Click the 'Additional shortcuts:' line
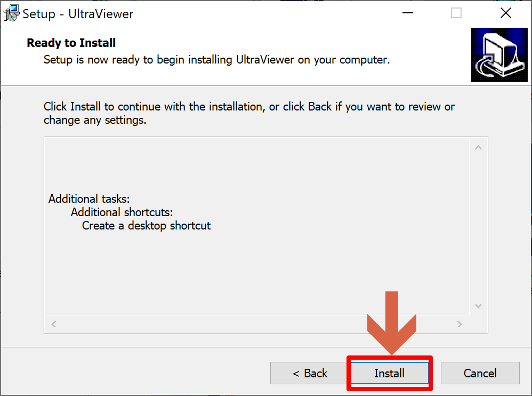This screenshot has height=396, width=532. (122, 212)
